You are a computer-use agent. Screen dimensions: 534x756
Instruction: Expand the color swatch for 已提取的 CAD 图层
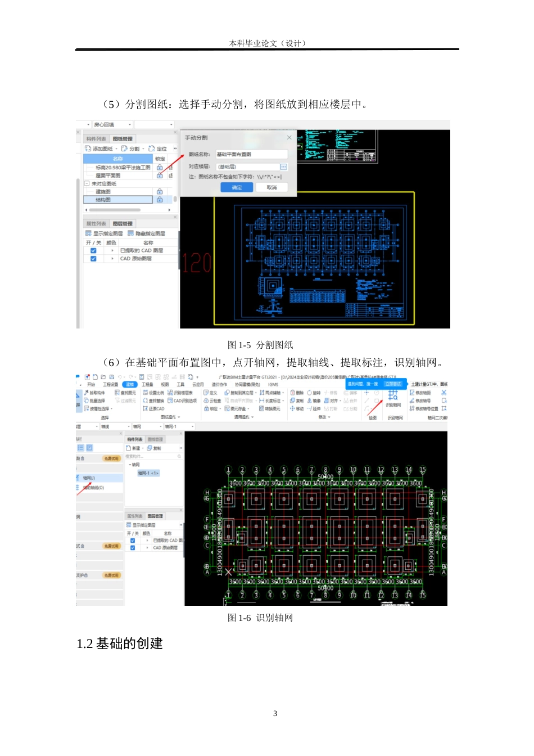pyautogui.click(x=112, y=250)
